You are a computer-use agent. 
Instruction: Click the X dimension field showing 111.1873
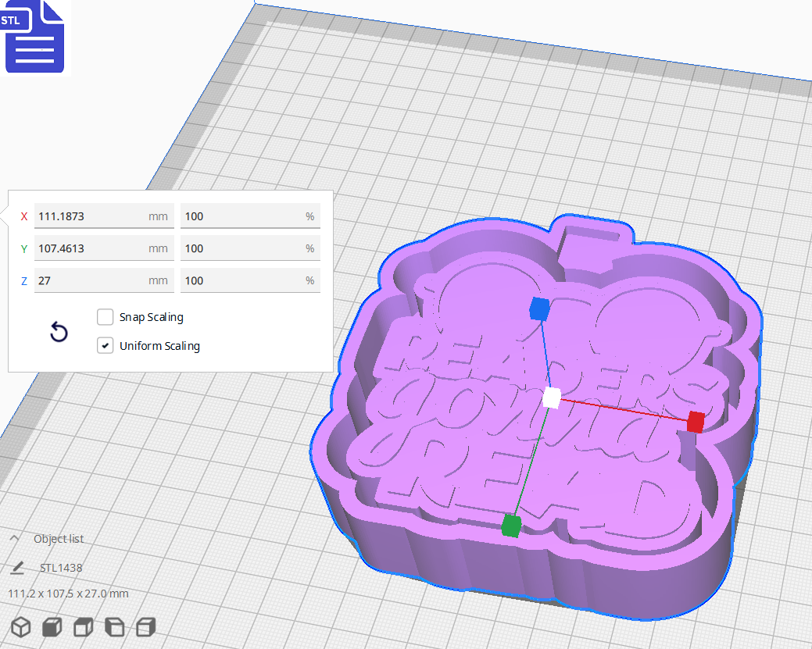(x=103, y=216)
